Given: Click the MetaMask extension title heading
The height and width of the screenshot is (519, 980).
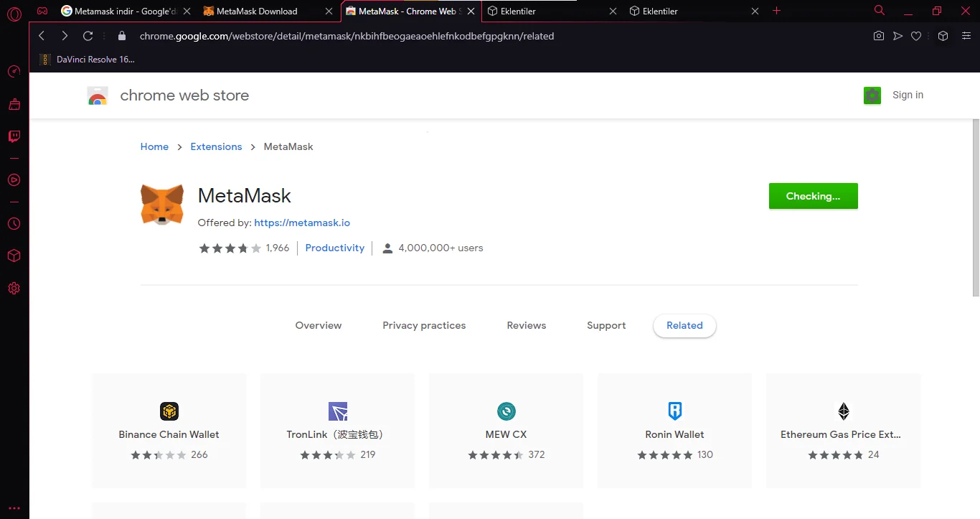Looking at the screenshot, I should (x=245, y=195).
